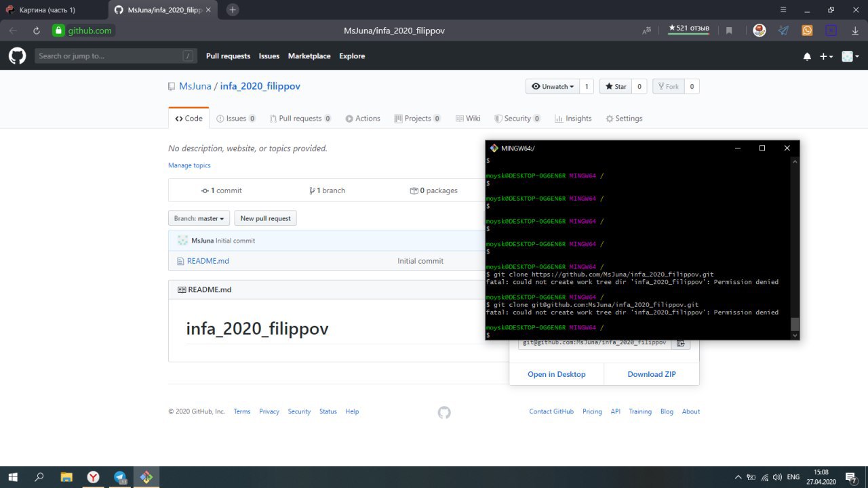Open the notifications bell icon
The width and height of the screenshot is (868, 488).
pos(807,57)
